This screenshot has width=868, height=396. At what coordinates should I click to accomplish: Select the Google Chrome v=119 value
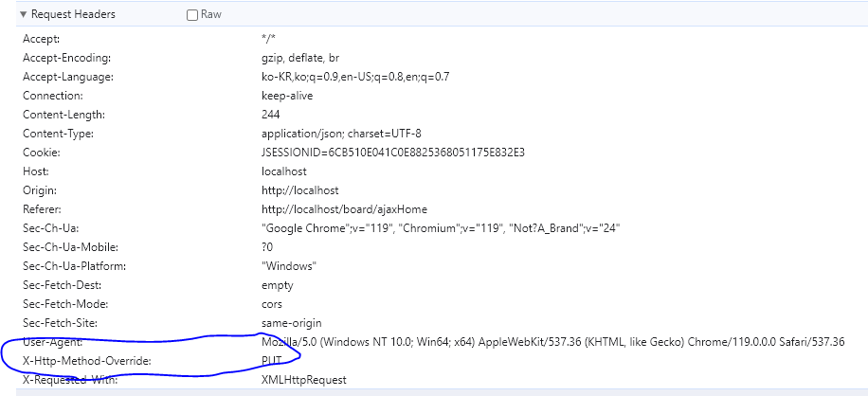pyautogui.click(x=441, y=228)
